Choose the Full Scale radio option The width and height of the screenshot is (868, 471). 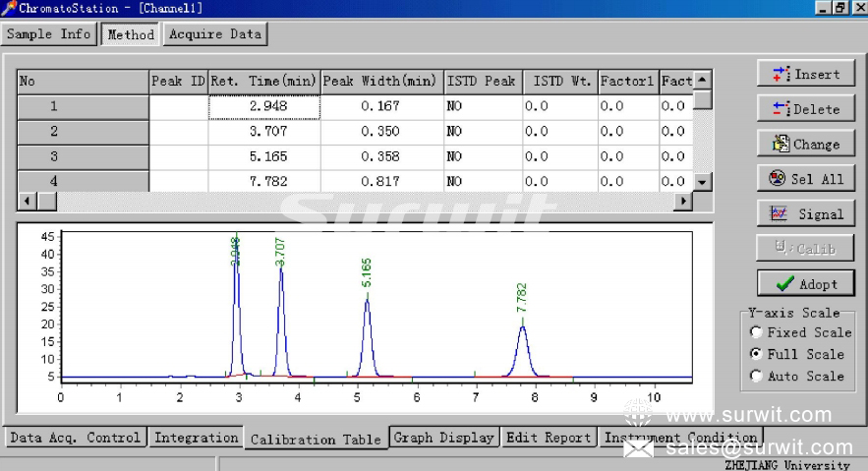pos(756,354)
